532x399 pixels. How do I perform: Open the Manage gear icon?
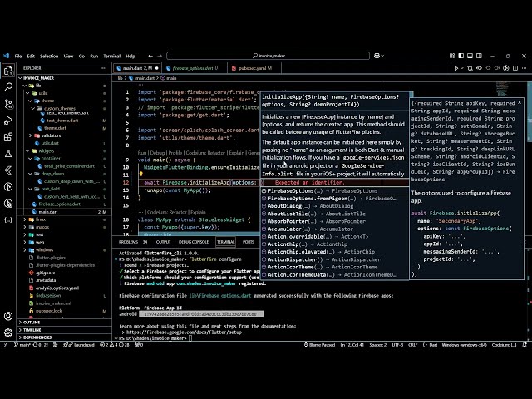(x=8, y=332)
